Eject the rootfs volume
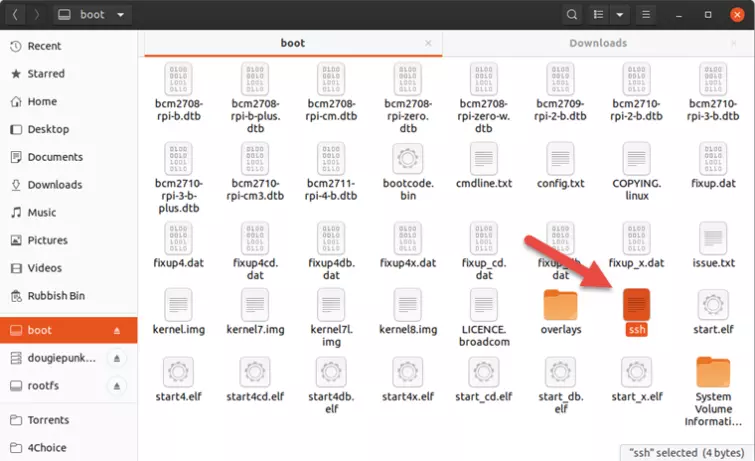The height and width of the screenshot is (461, 755). 117,386
